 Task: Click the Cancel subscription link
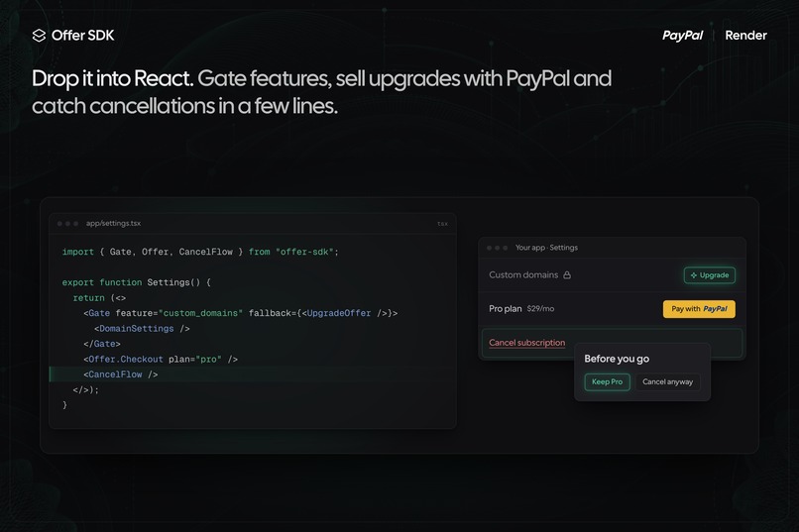(x=527, y=343)
